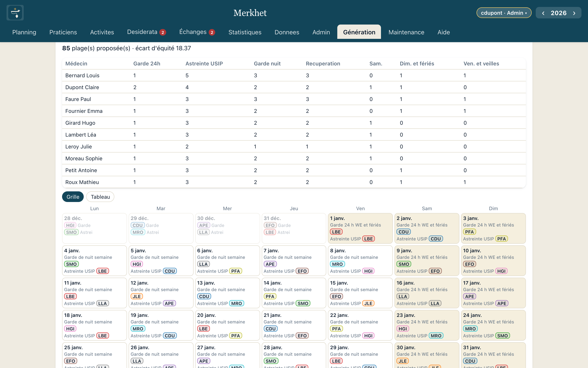Go to previous year arrow

pos(543,13)
